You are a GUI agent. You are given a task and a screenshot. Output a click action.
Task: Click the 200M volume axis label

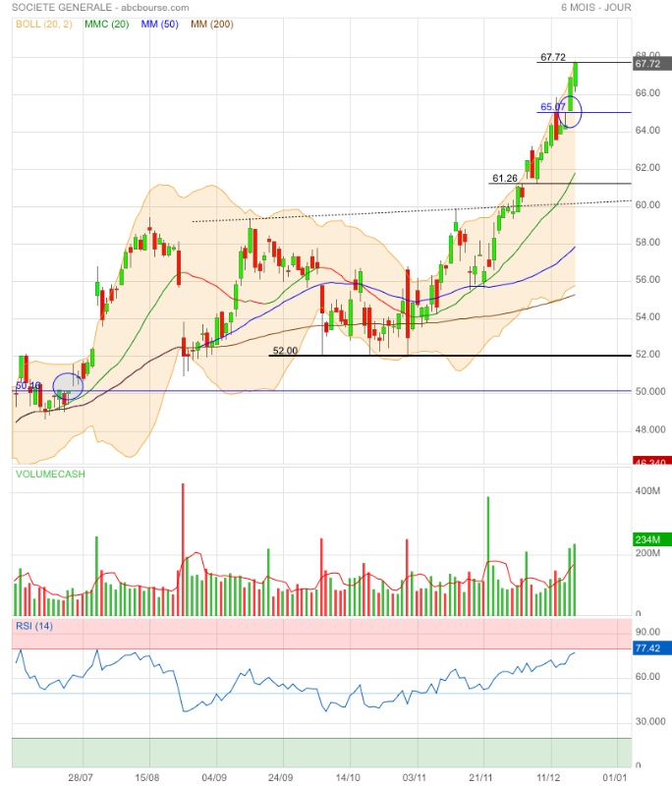[x=647, y=553]
